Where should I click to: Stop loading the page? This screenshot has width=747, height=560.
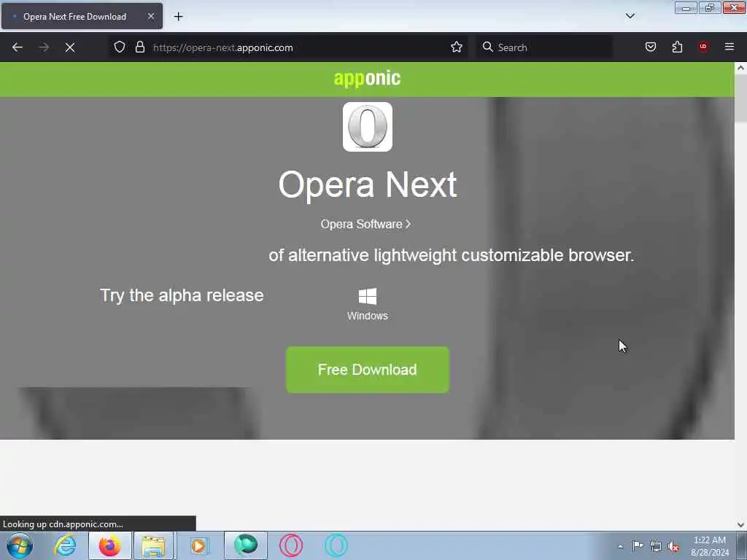69,47
